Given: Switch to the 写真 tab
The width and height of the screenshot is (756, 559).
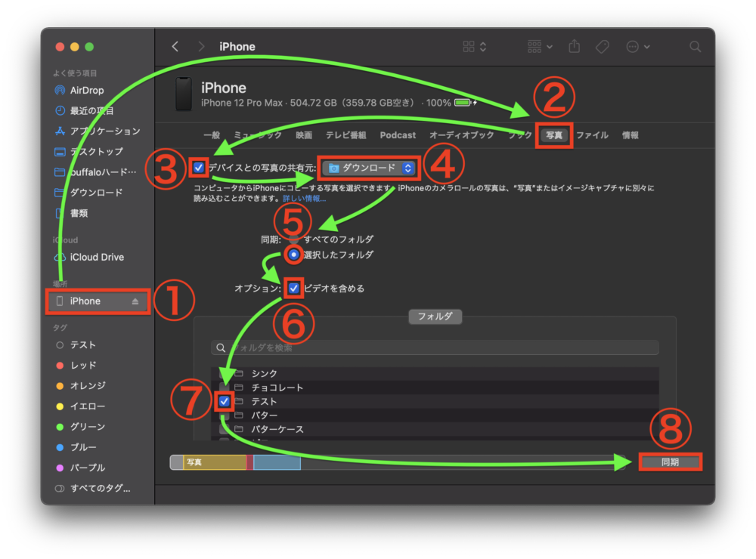Looking at the screenshot, I should [554, 135].
